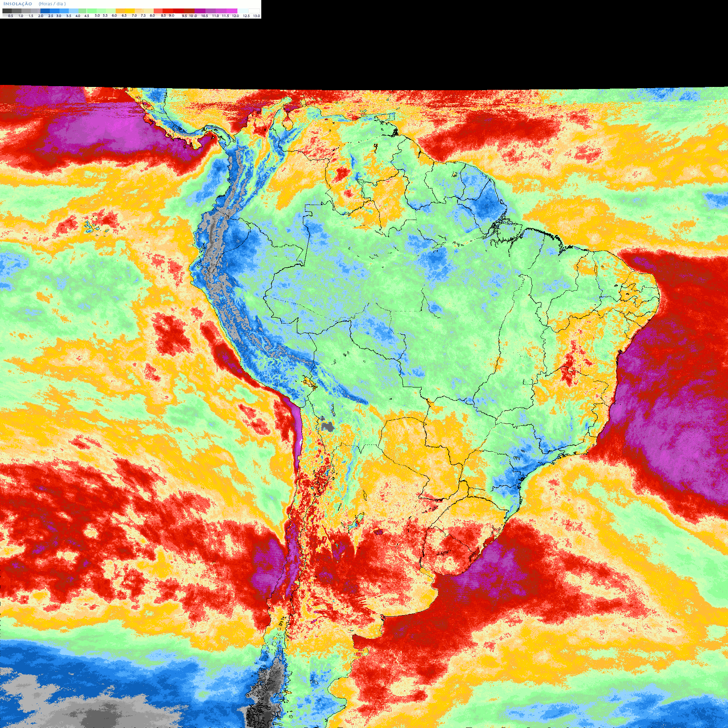Click the "10.5" legend scale value
The height and width of the screenshot is (728, 728).
point(205,16)
